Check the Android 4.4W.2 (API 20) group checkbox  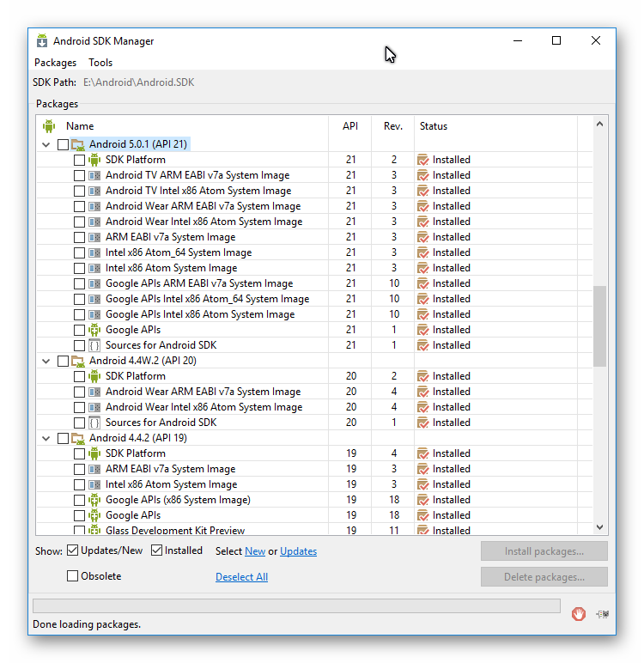click(x=63, y=361)
